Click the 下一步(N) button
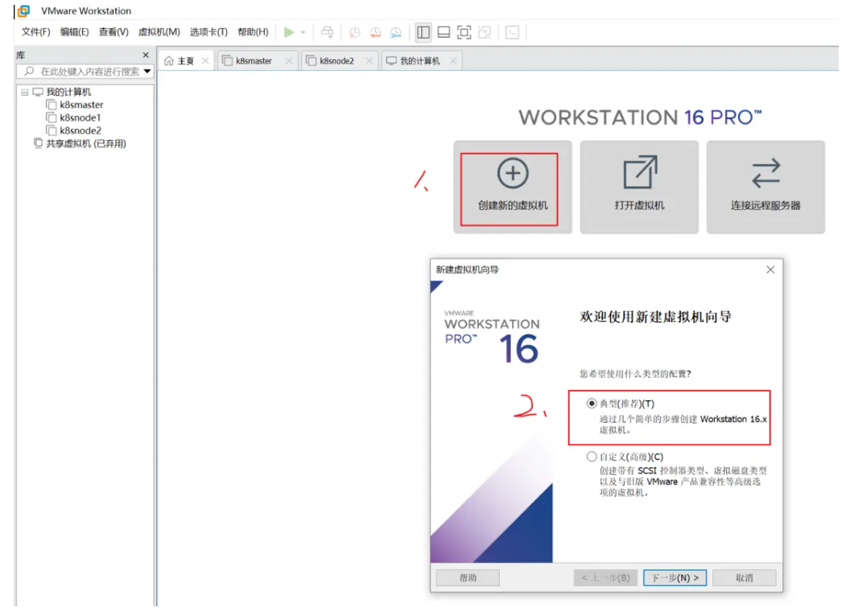Image resolution: width=842 pixels, height=616 pixels. coord(675,577)
